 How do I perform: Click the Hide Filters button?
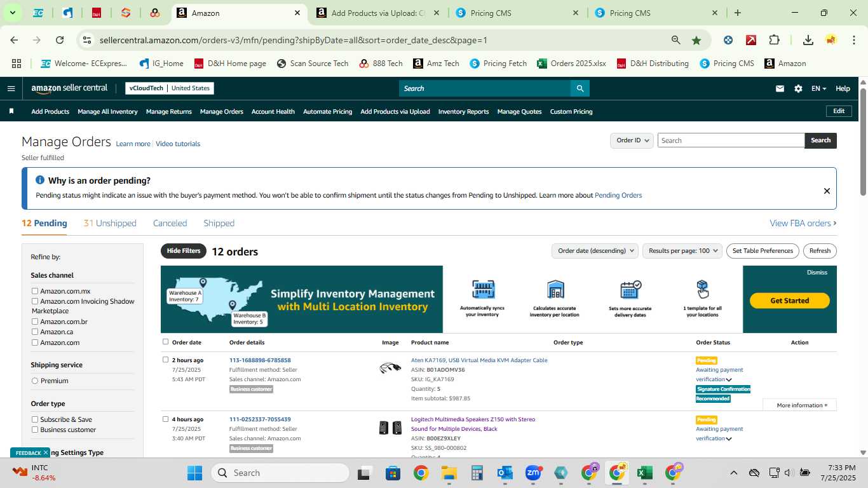(x=184, y=251)
